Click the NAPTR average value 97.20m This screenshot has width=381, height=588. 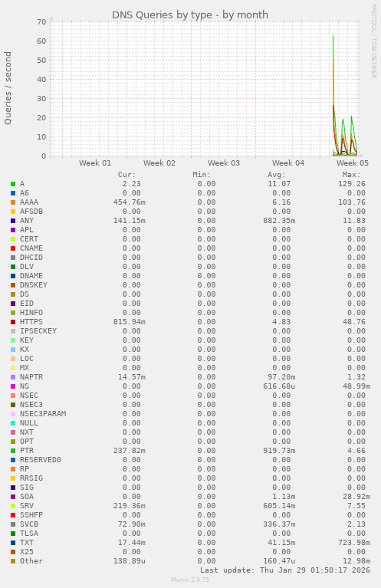click(x=281, y=377)
